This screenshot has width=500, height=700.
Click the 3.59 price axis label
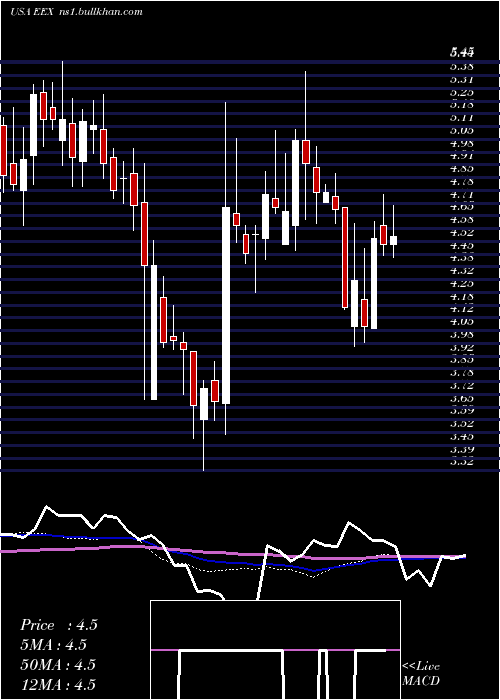point(462,411)
